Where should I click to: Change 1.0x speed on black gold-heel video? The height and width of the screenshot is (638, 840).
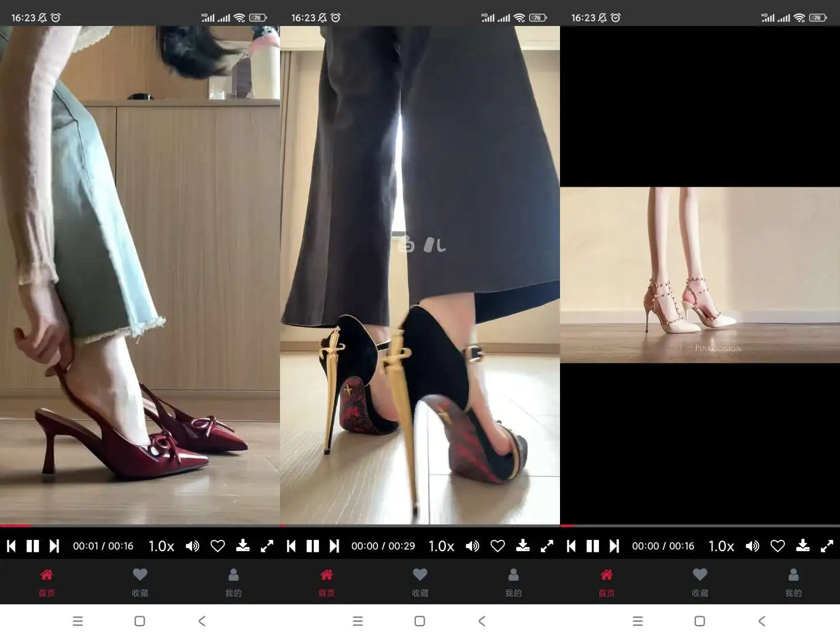441,546
